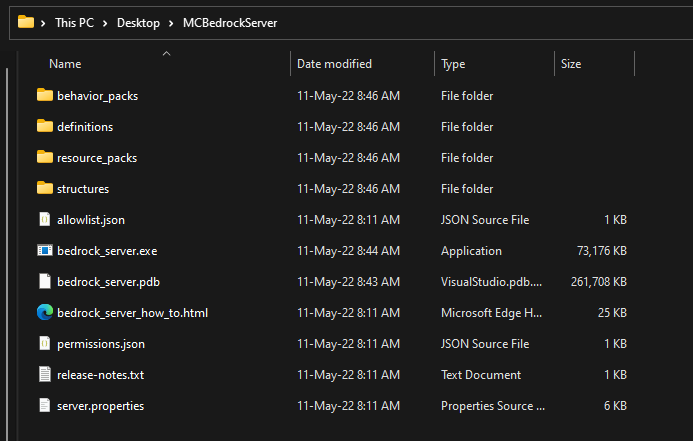Viewport: 693px width, 441px height.
Task: Click the server.properties file icon
Action: tap(45, 405)
